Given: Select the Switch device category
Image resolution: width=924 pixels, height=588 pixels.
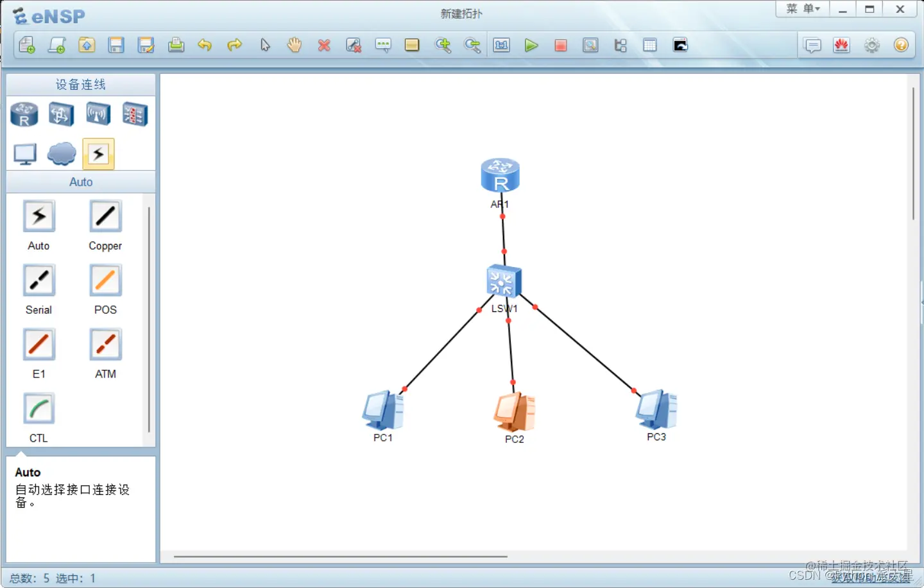Looking at the screenshot, I should (61, 115).
